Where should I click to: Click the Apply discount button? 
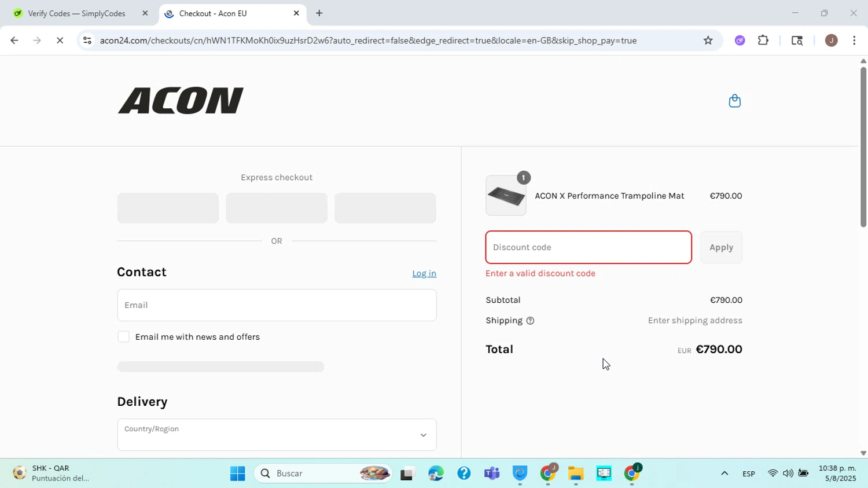coord(721,247)
